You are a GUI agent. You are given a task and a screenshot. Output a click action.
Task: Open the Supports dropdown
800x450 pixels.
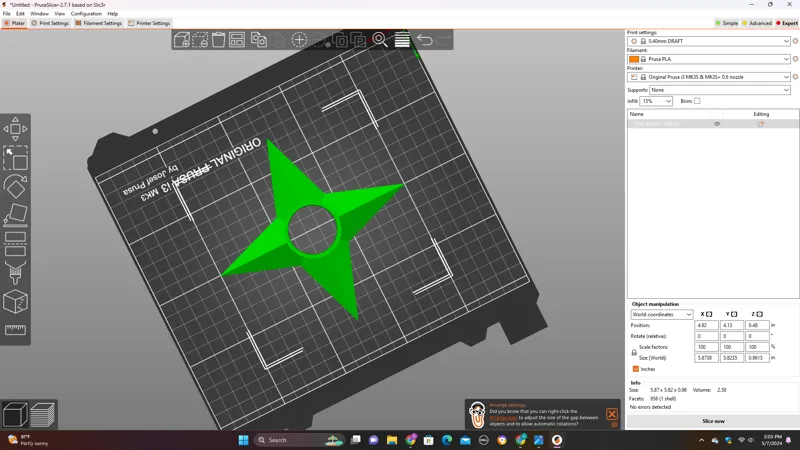tap(720, 90)
